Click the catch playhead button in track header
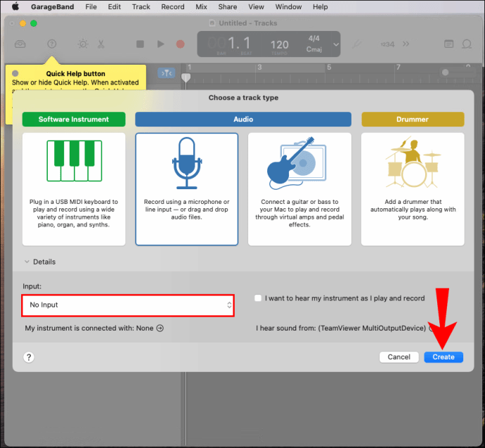Image resolution: width=485 pixels, height=448 pixels. 167,73
